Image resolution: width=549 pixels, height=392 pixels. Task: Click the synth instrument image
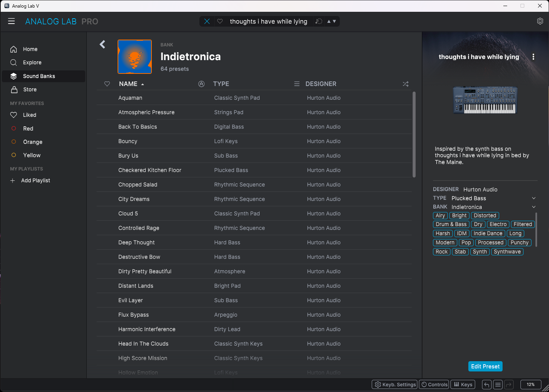pos(485,100)
